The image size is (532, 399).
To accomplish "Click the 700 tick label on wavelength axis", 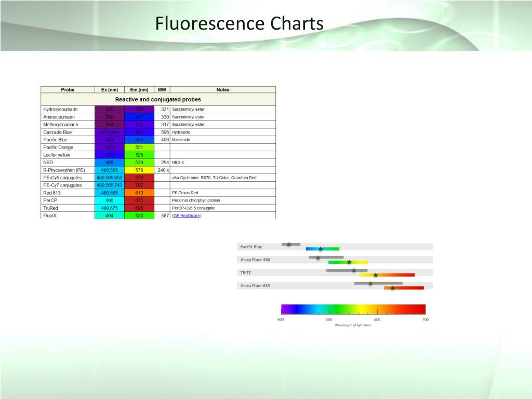I will 425,320.
